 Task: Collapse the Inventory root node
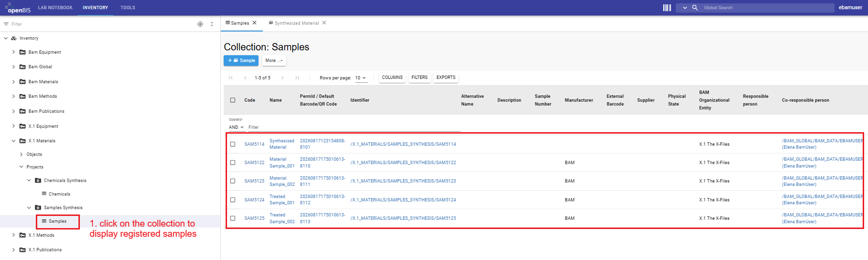(6, 38)
